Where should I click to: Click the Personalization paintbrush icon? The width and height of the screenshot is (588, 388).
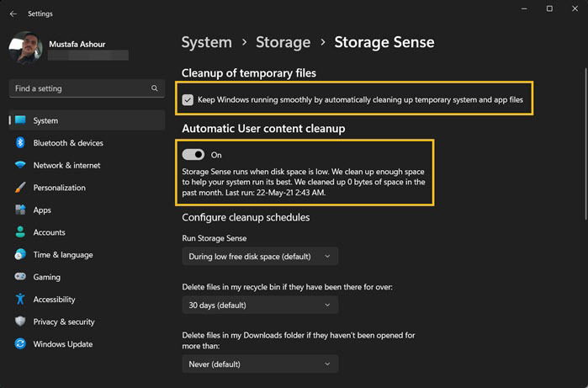pos(20,187)
